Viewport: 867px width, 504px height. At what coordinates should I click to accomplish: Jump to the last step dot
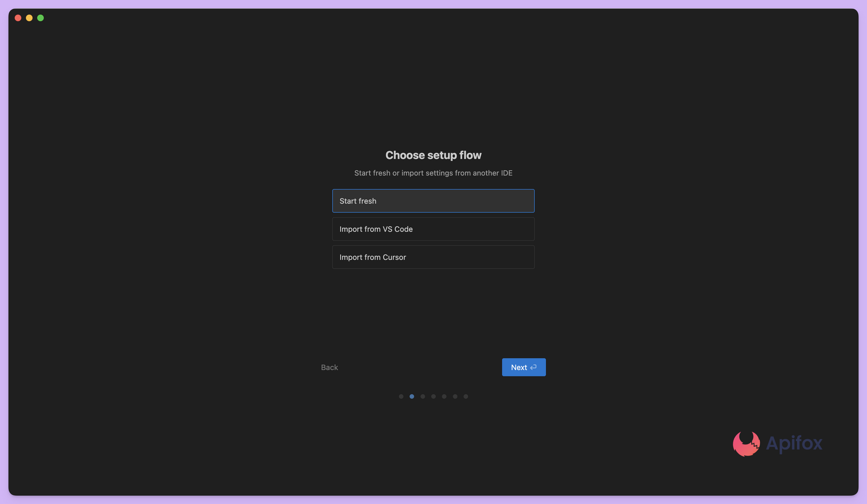[x=466, y=396]
